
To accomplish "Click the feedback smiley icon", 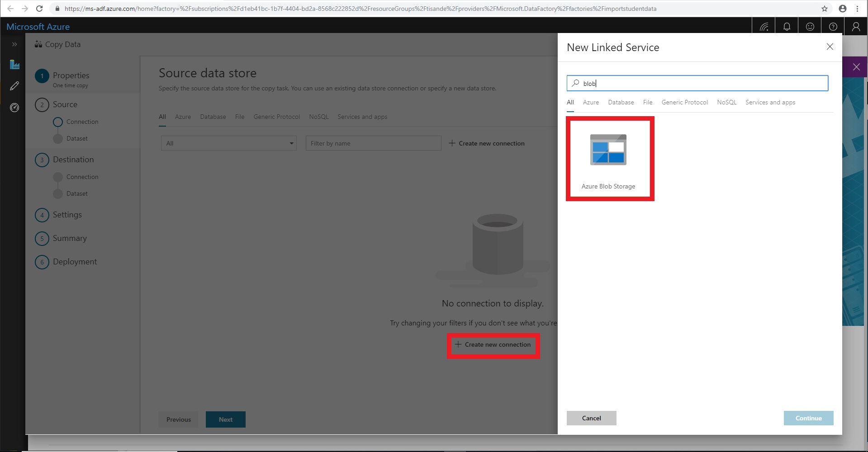I will pyautogui.click(x=810, y=27).
